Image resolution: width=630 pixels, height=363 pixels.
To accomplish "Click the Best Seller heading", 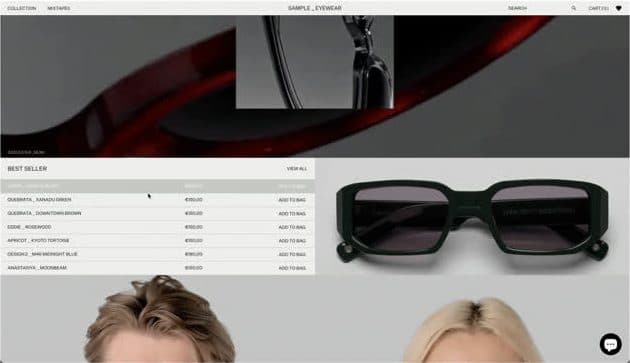I will click(x=27, y=169).
